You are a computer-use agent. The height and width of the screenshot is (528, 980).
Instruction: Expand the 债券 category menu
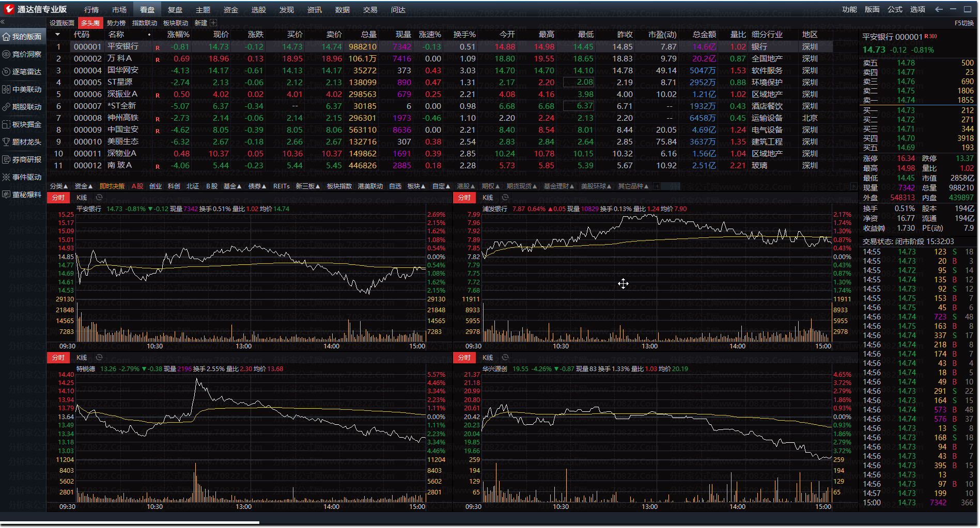coord(257,186)
